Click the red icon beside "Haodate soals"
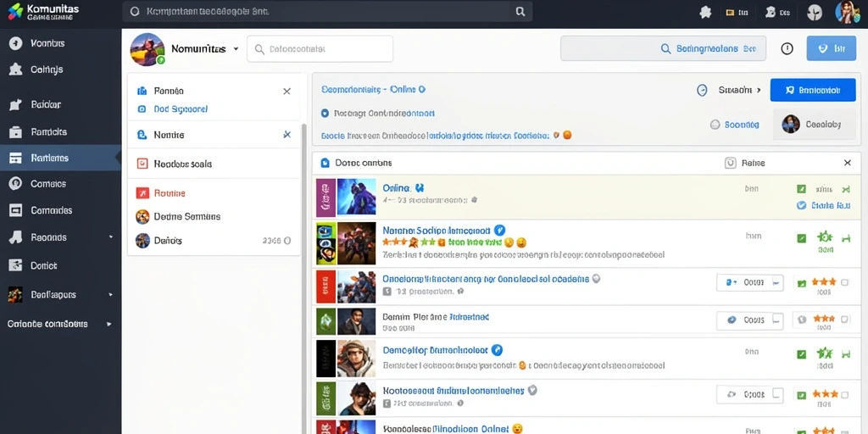The width and height of the screenshot is (868, 434). click(x=142, y=164)
